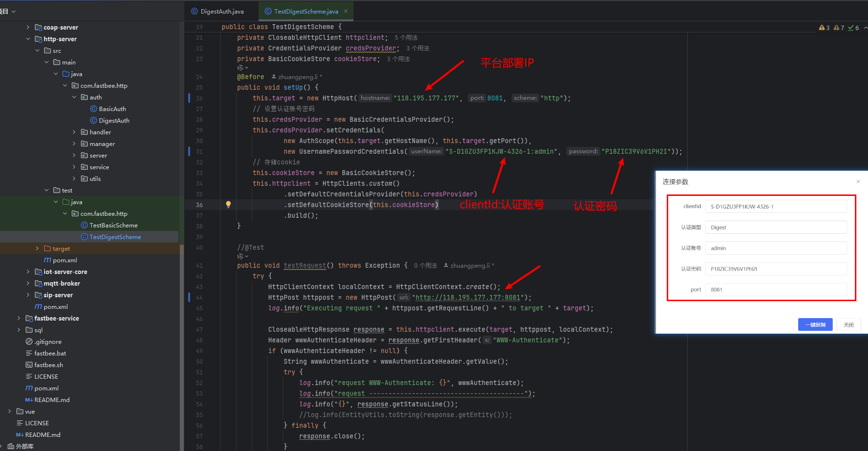Click the clientId input field

(x=776, y=207)
